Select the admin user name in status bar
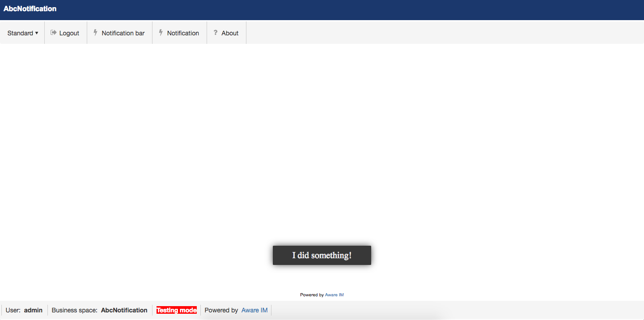 click(x=33, y=310)
